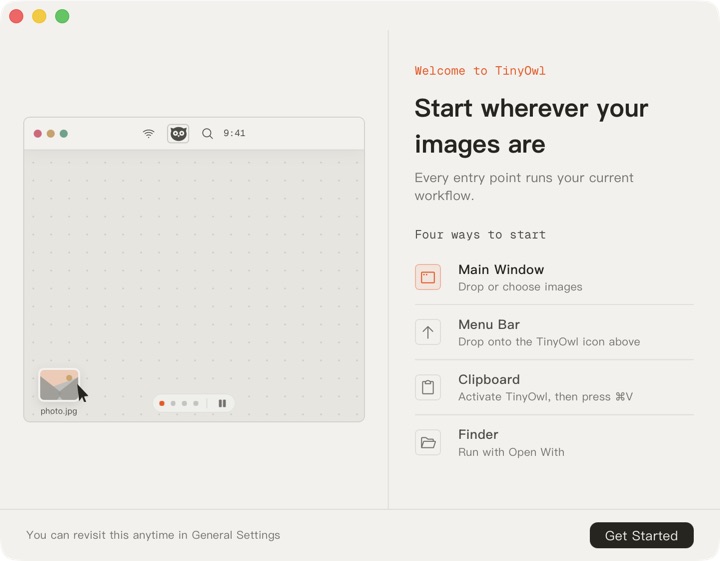Click the TinyOwl owl icon in the mock menu bar

click(x=178, y=134)
